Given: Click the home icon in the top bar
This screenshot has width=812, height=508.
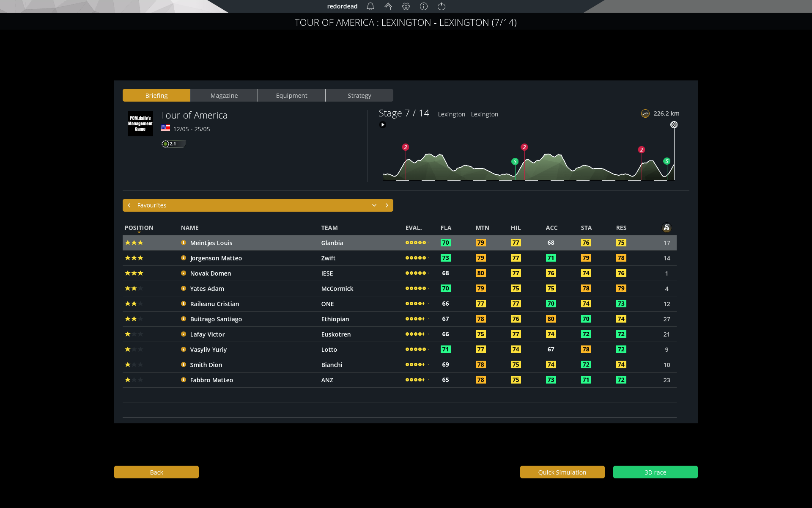Looking at the screenshot, I should [388, 6].
